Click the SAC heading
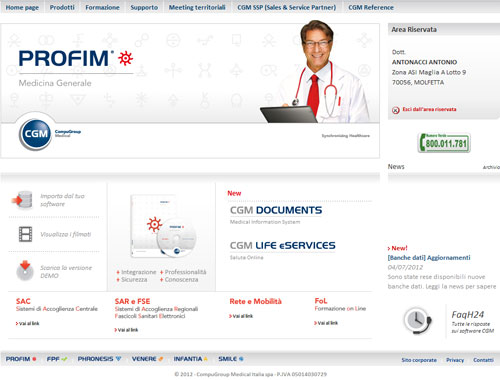This screenshot has height=380, width=500. [23, 301]
